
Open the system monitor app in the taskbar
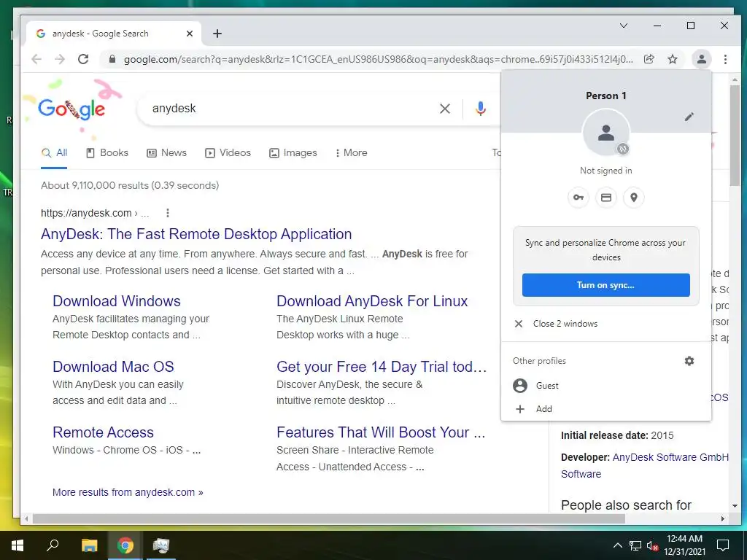pyautogui.click(x=161, y=545)
